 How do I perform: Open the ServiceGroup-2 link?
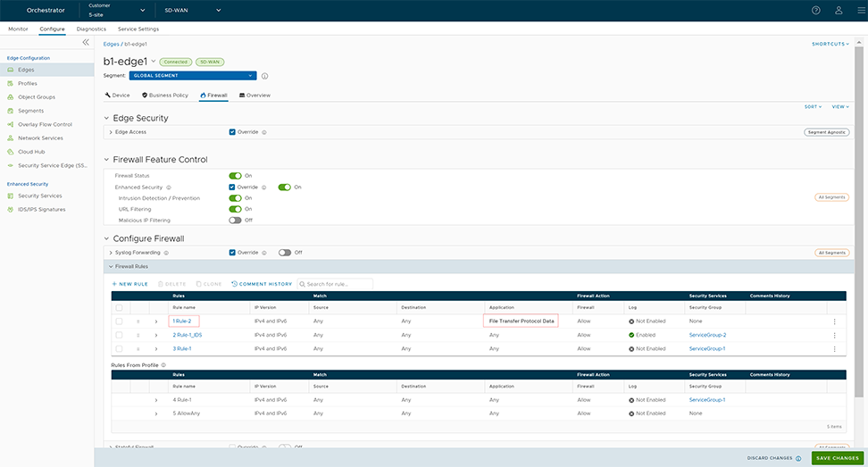(706, 335)
